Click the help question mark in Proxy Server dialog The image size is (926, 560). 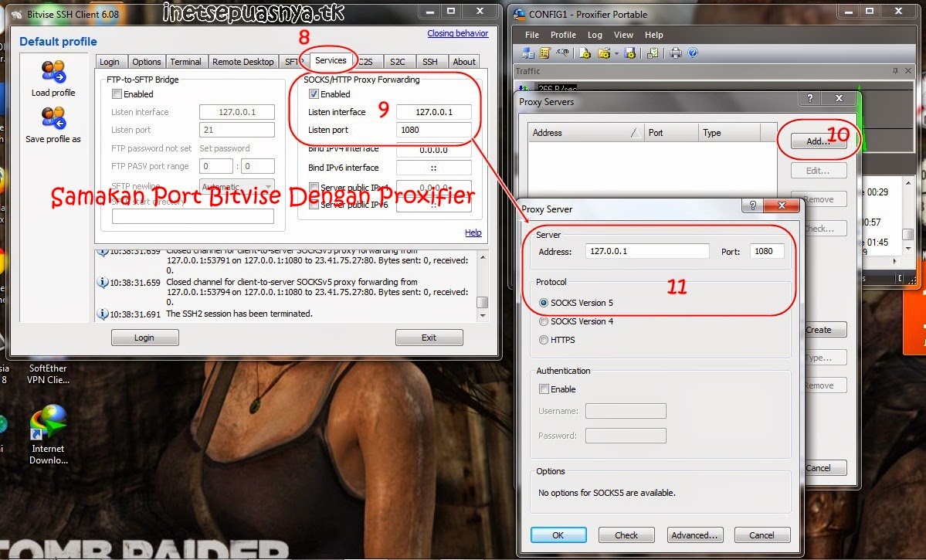pos(752,205)
